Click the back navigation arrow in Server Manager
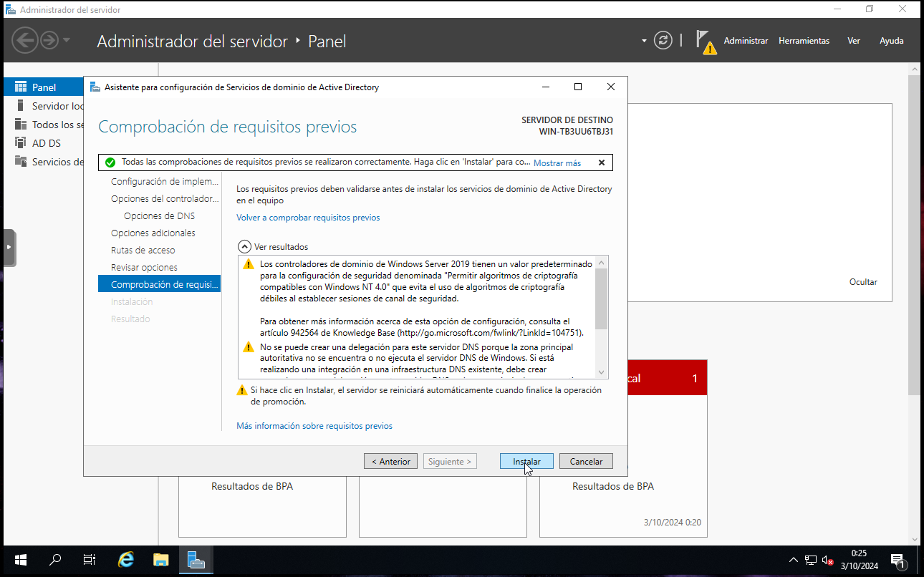 [24, 40]
